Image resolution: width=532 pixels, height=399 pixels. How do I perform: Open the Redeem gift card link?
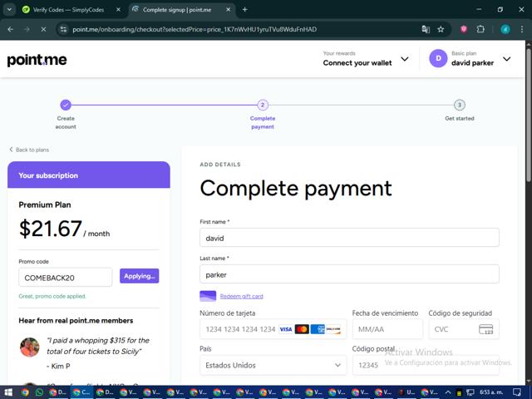pos(242,296)
